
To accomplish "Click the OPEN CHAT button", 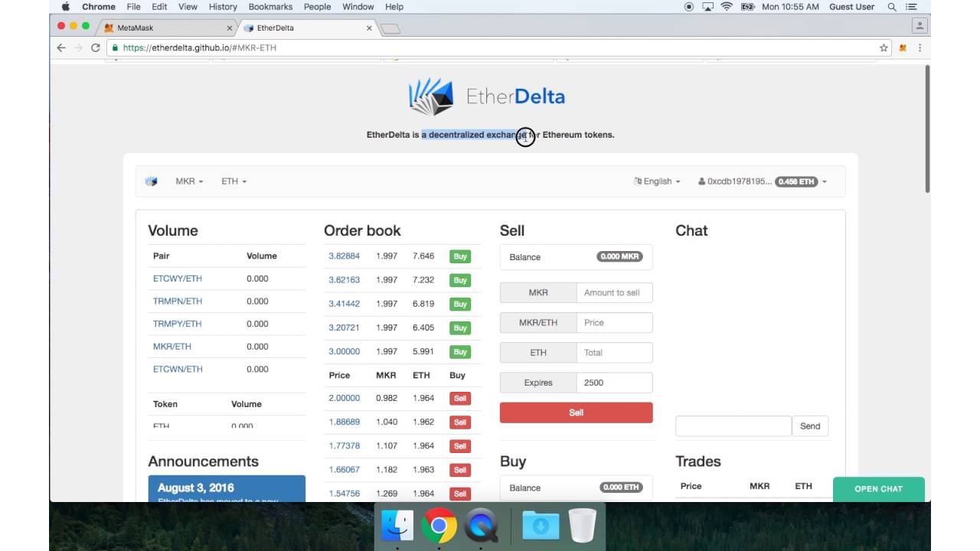I will pyautogui.click(x=878, y=489).
